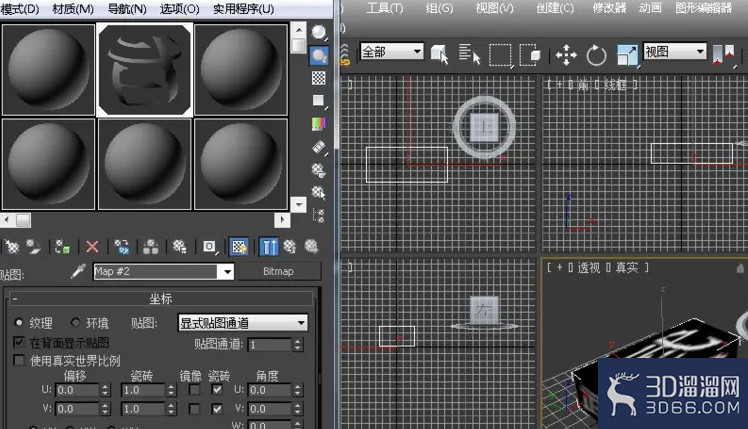The width and height of the screenshot is (748, 429).
Task: Collapse the 坐标 rollout header
Action: 161,299
